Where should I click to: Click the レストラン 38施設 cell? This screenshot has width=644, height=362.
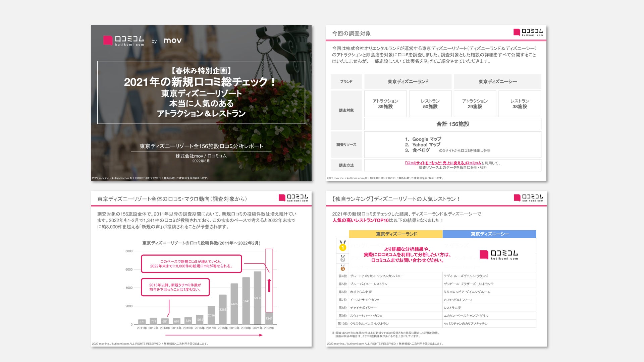click(x=519, y=104)
